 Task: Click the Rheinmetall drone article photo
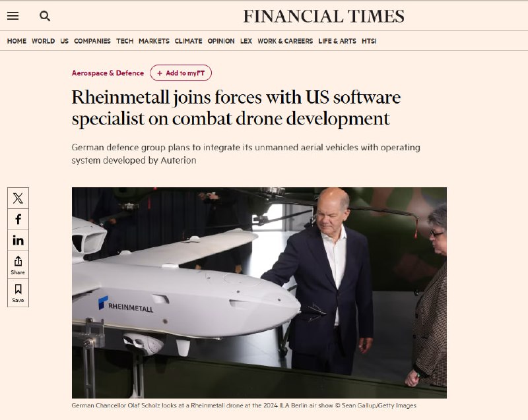click(259, 293)
